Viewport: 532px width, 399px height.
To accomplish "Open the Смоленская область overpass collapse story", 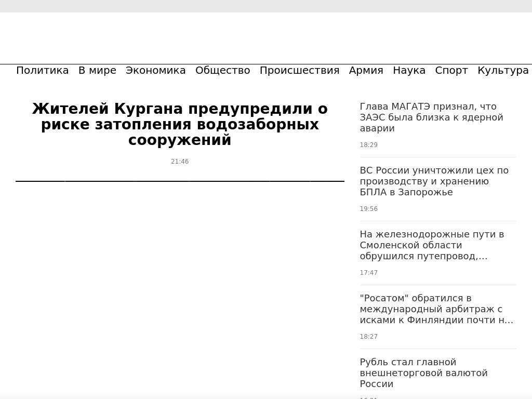I will (432, 245).
